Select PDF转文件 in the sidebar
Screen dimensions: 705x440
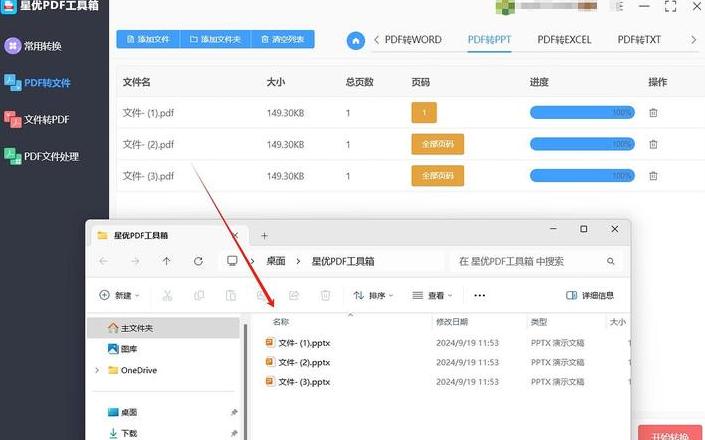[38, 83]
